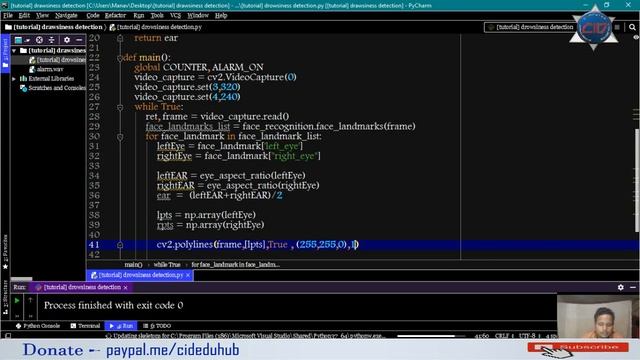Click the scroll-from-source locate icon in Project panel

click(x=39, y=40)
